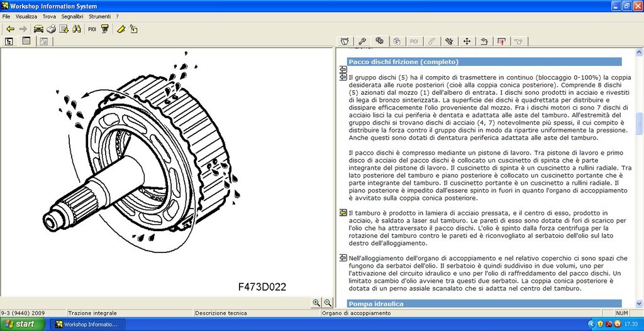
Task: Click status bar entry 'Organo di accoppiamento'
Action: 356,313
